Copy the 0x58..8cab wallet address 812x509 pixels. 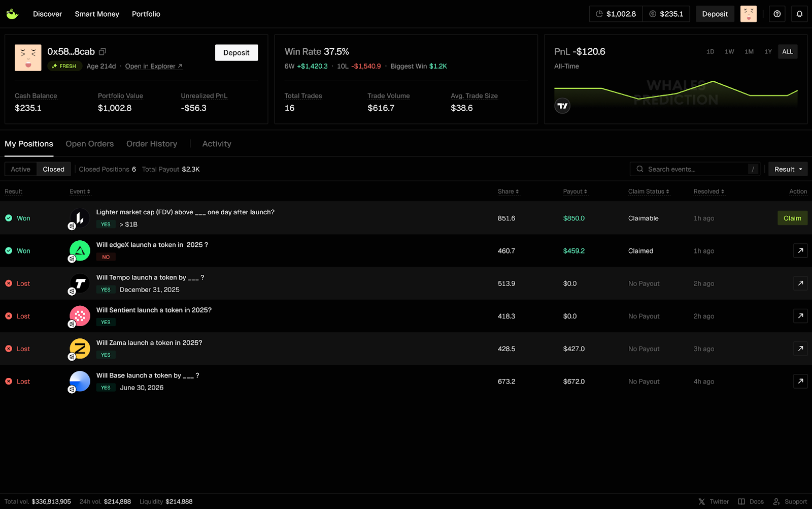(103, 52)
